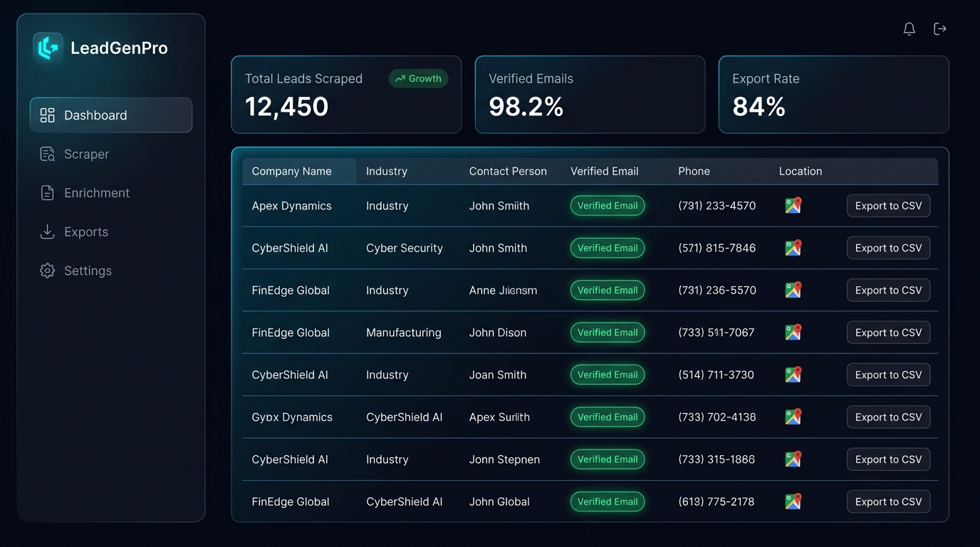Click the Verified Email column header
Screen dimensions: 980x547
click(x=604, y=171)
